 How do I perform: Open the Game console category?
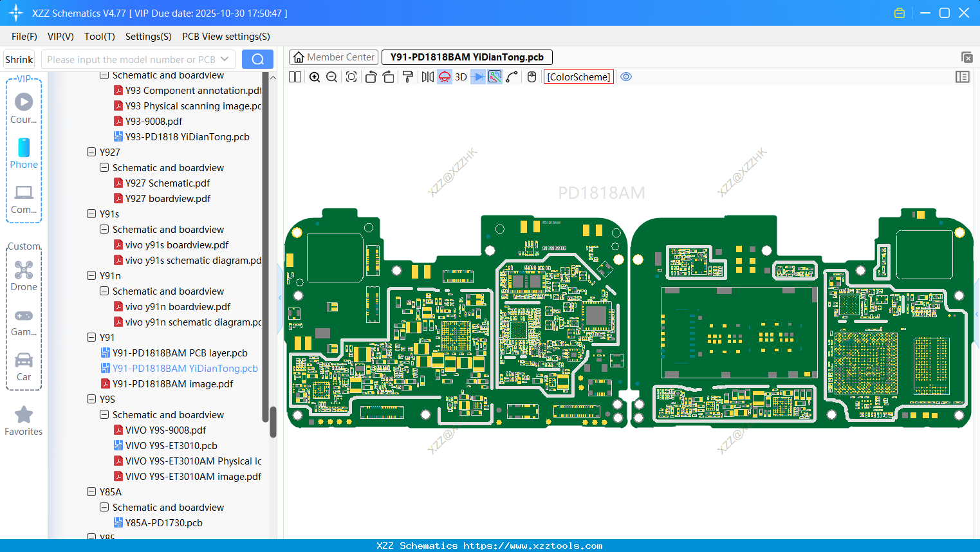tap(24, 322)
